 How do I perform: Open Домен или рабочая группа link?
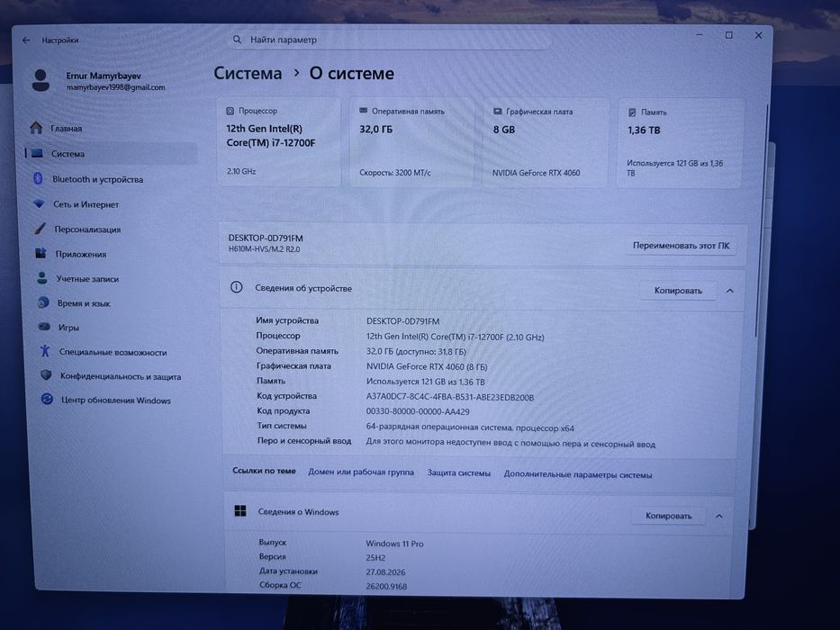pyautogui.click(x=360, y=472)
